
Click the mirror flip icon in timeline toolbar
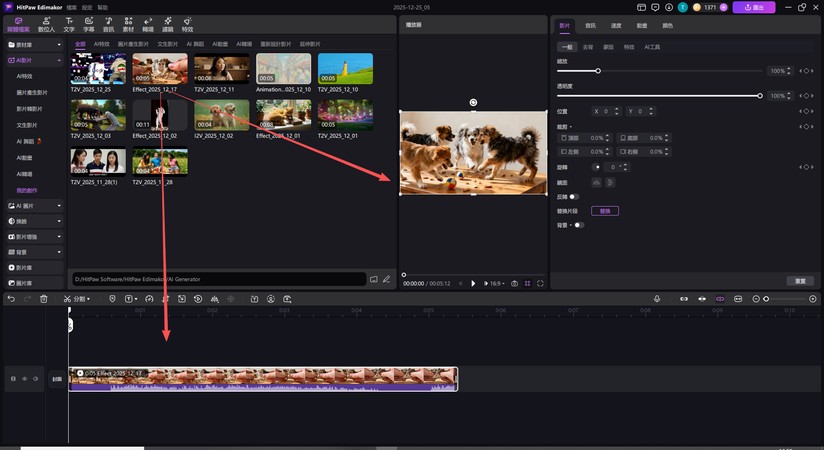pos(214,299)
